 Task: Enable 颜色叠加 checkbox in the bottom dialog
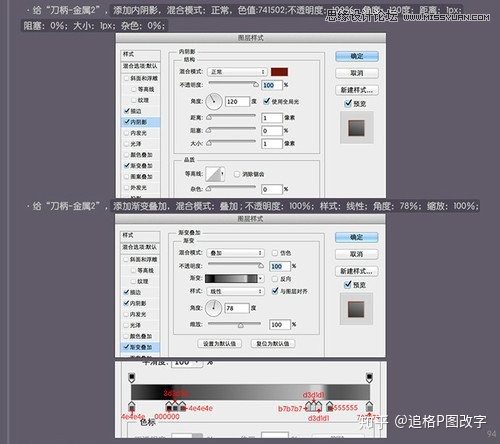point(126,336)
